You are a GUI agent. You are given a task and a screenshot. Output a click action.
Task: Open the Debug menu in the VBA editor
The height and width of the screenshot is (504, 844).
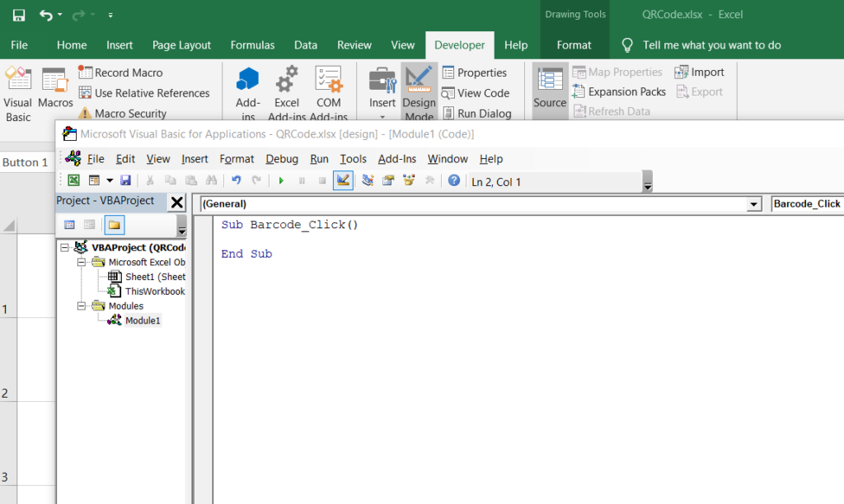[x=283, y=159]
